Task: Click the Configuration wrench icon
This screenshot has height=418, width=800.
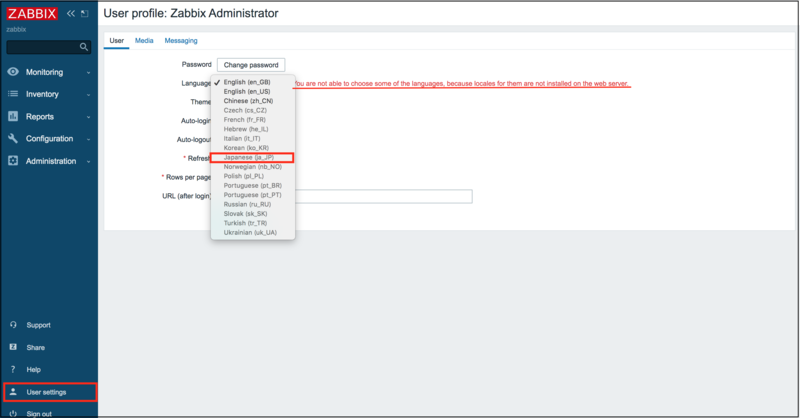Action: click(13, 138)
